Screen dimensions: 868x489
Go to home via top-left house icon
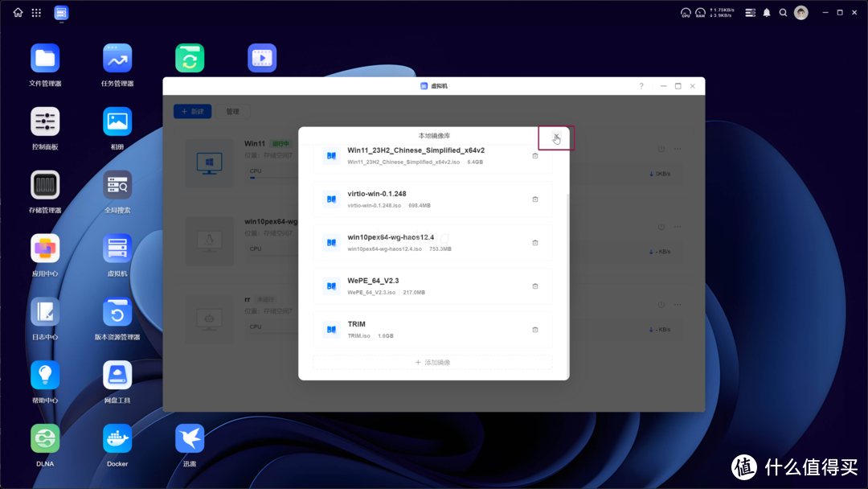tap(18, 13)
